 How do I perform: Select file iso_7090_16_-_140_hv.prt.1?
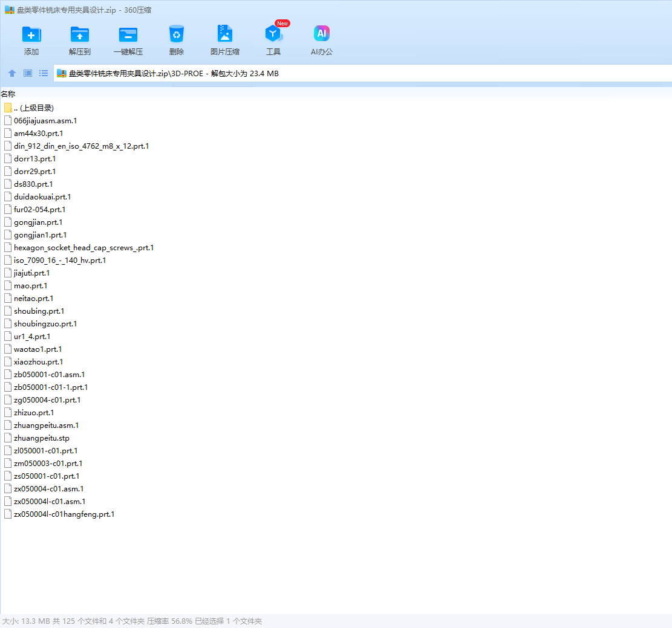click(x=55, y=261)
